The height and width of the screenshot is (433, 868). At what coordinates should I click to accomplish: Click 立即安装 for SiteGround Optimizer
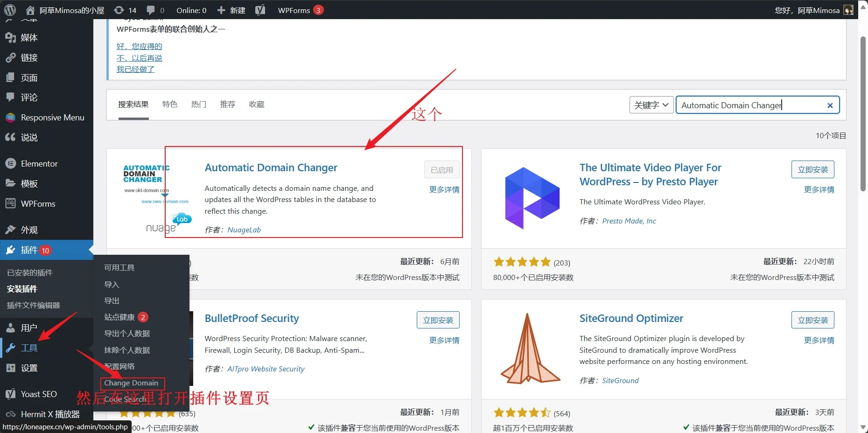click(x=812, y=320)
